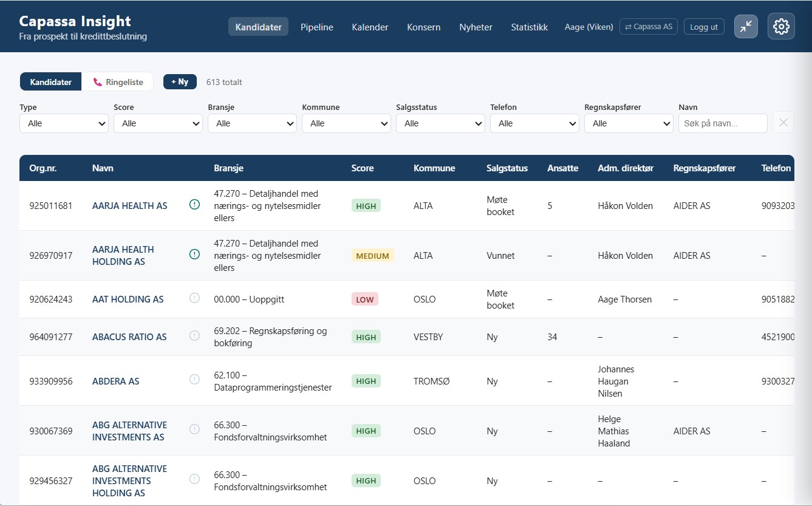Image resolution: width=812 pixels, height=506 pixels.
Task: Open settings via the gear icon
Action: 781,26
